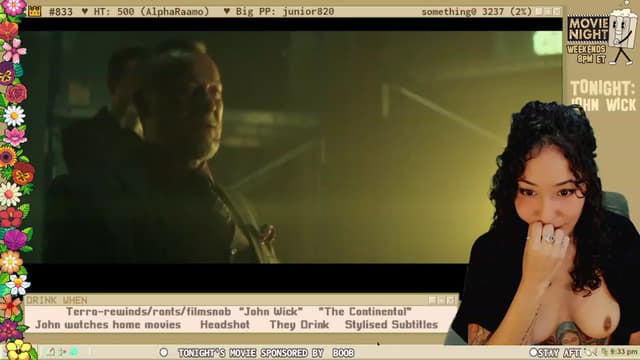This screenshot has width=640, height=360.
Task: Click the 'Stylised Subtitles' rule
Action: point(391,325)
